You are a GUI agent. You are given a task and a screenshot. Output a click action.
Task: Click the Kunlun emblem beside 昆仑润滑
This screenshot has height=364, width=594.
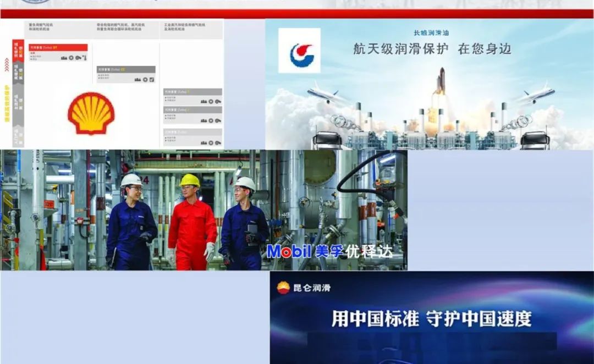click(x=283, y=288)
